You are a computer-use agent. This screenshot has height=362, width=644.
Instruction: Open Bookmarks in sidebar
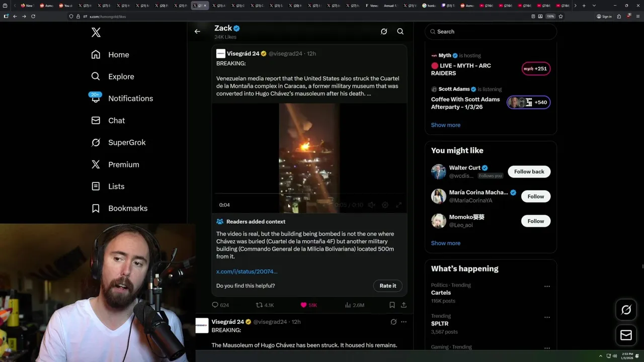tap(119, 208)
